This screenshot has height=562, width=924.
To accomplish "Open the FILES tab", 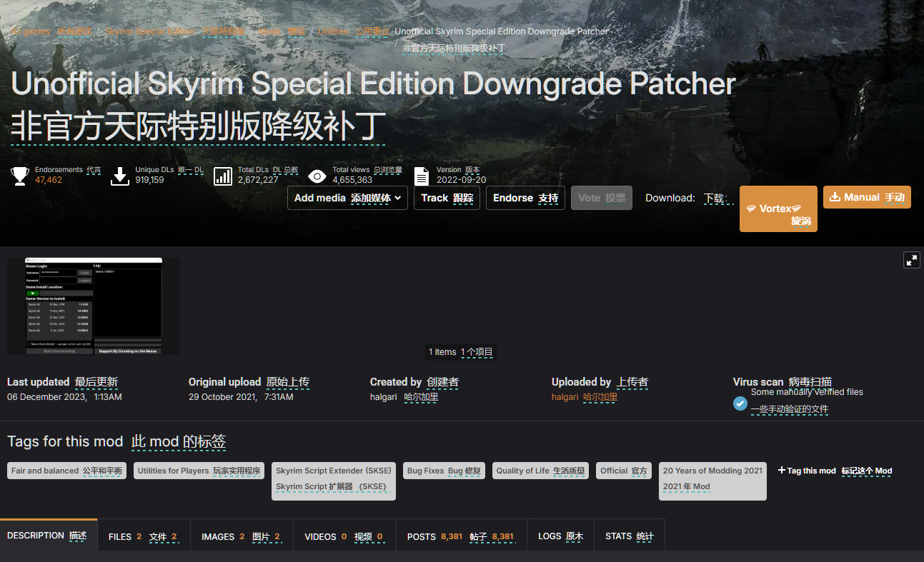I will pyautogui.click(x=144, y=536).
